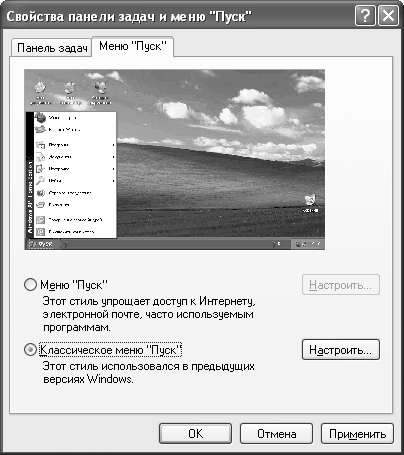Click the пуск Start button in preview taskbar
404x455 pixels.
click(41, 244)
